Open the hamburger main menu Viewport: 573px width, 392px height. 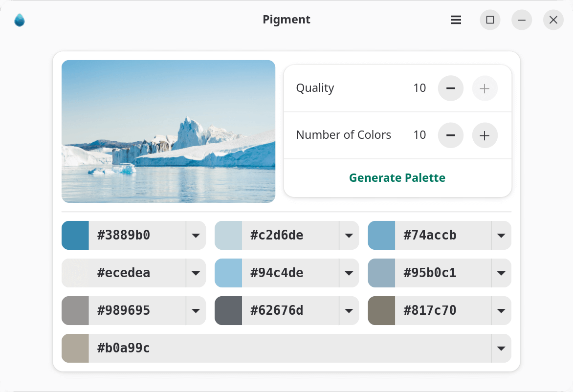pos(456,20)
